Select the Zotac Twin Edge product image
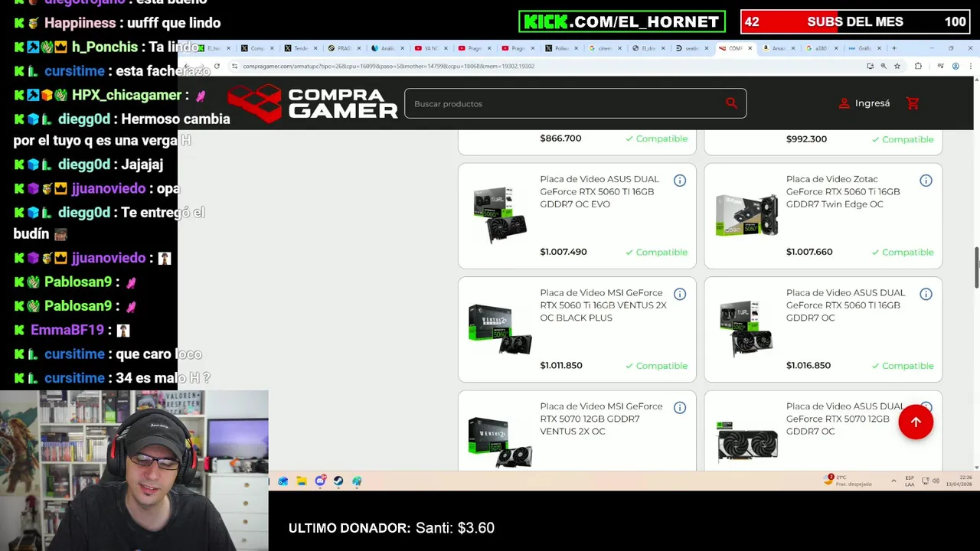The width and height of the screenshot is (980, 551). point(746,215)
